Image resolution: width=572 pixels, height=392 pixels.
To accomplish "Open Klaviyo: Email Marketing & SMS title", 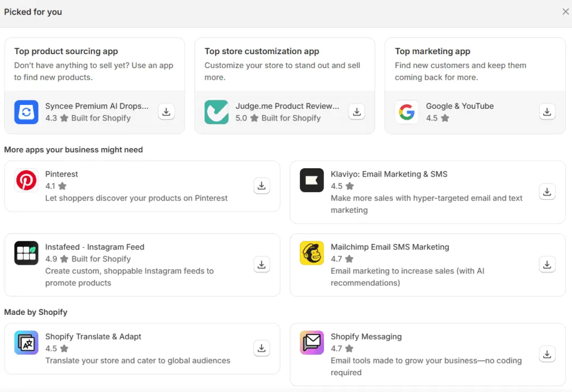I will pos(389,174).
